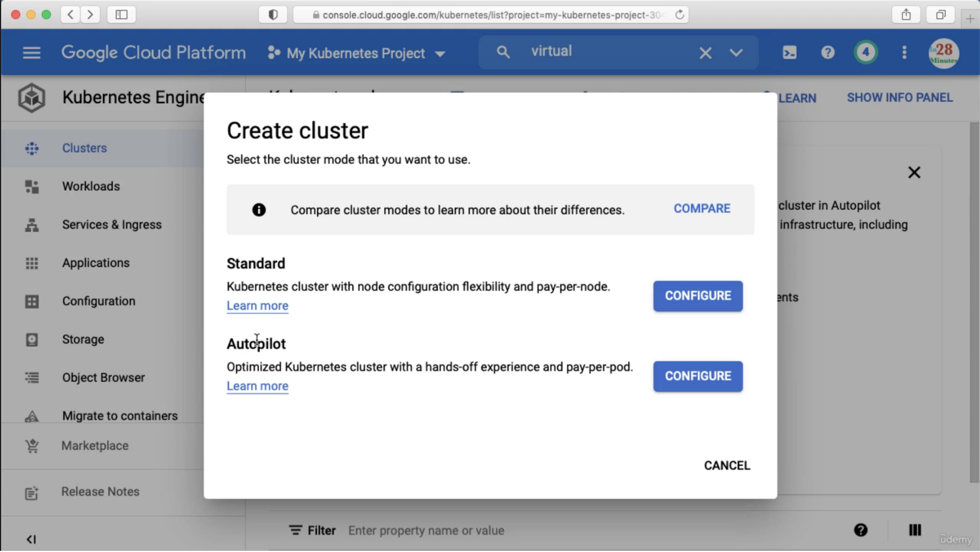
Task: Go back in Safari
Action: 70,14
